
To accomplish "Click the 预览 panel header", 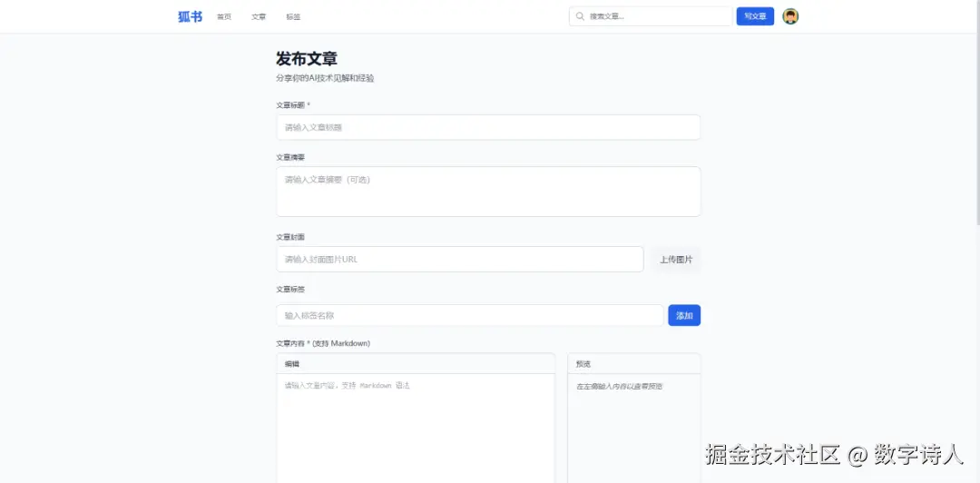I will (633, 363).
